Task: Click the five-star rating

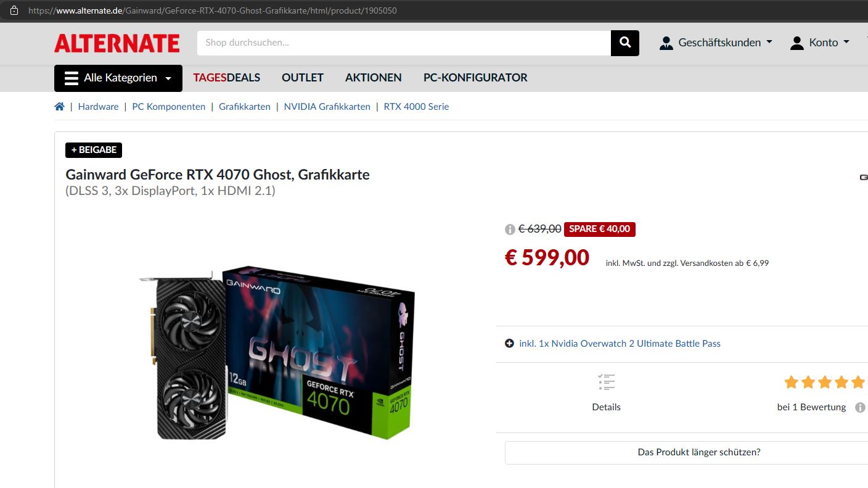Action: click(824, 383)
